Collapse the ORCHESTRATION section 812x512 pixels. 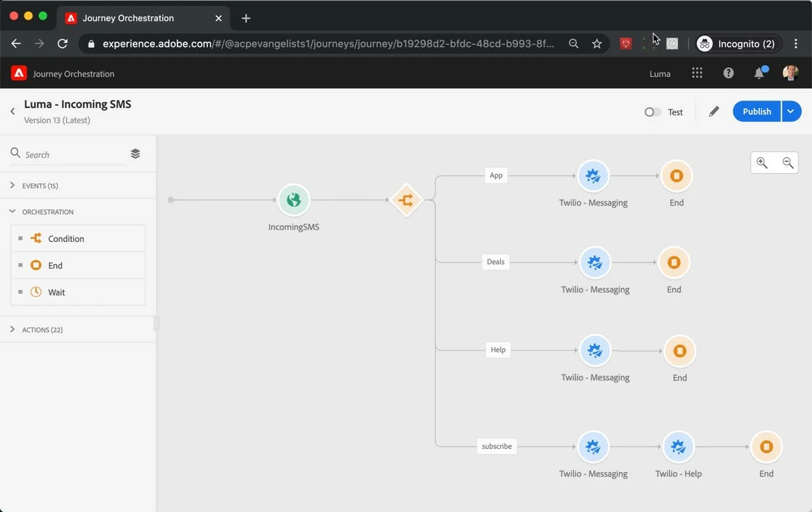tap(77, 211)
